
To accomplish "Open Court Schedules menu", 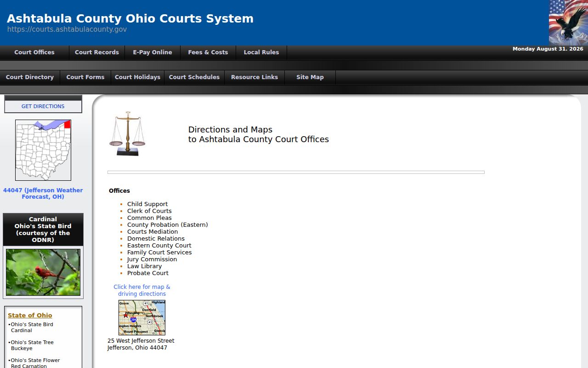I will click(194, 77).
